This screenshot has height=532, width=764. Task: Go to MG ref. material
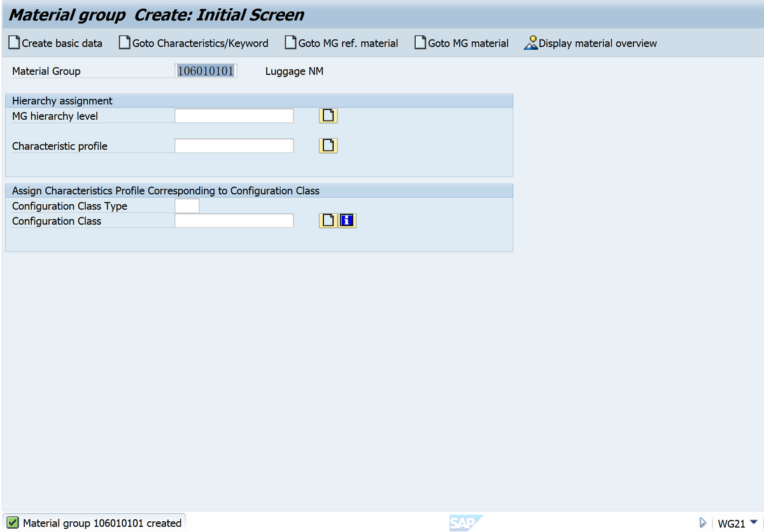click(x=342, y=43)
